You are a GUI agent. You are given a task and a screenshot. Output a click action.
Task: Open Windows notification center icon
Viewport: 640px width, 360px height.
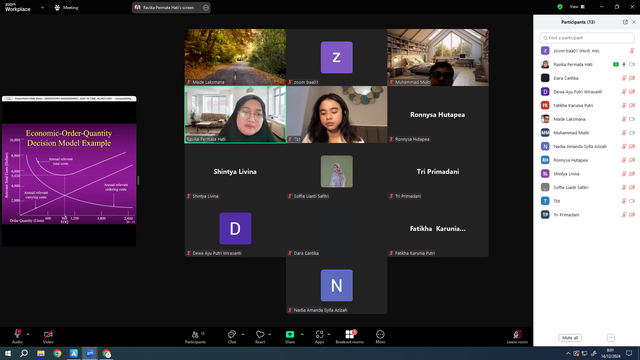pos(629,353)
